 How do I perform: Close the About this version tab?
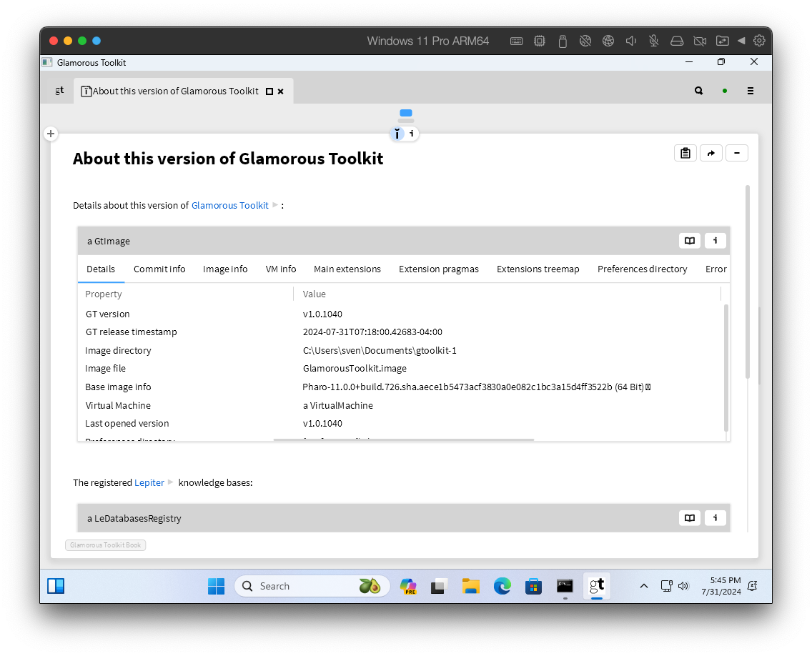pyautogui.click(x=281, y=91)
